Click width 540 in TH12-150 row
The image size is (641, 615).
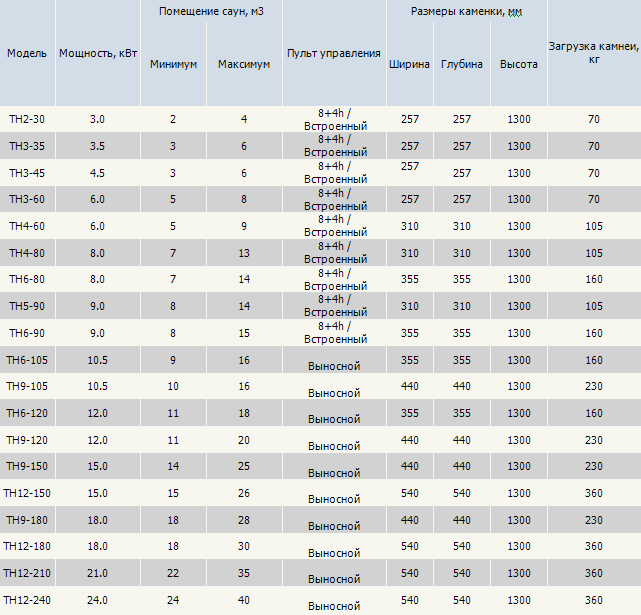pos(410,493)
